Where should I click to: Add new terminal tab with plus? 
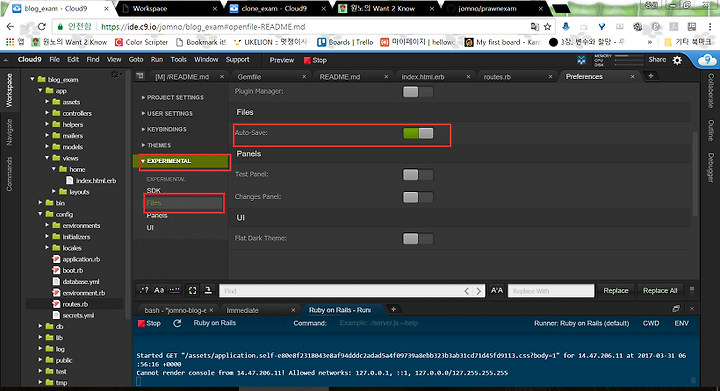click(393, 309)
